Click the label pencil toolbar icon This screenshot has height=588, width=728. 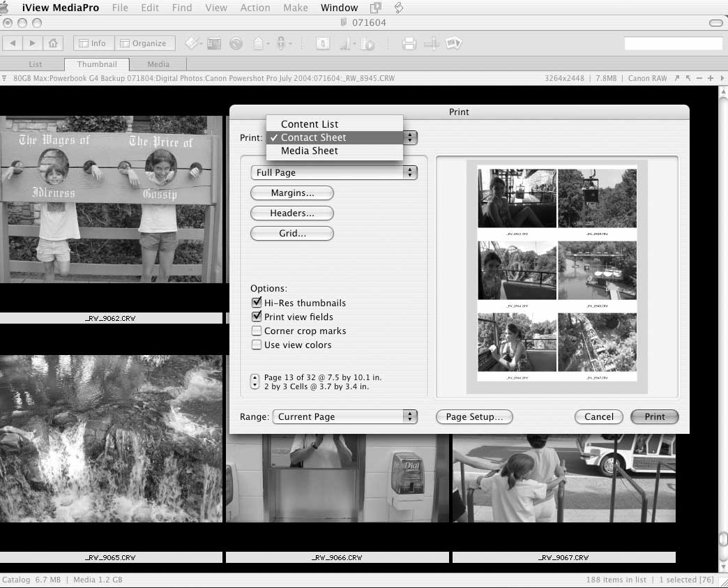click(x=191, y=43)
